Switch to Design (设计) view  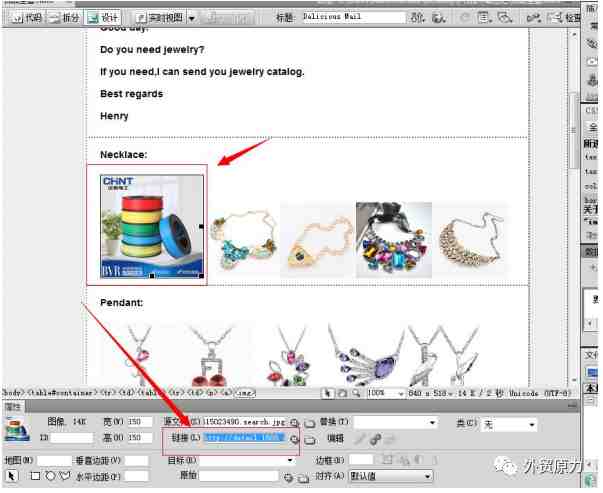pos(103,18)
